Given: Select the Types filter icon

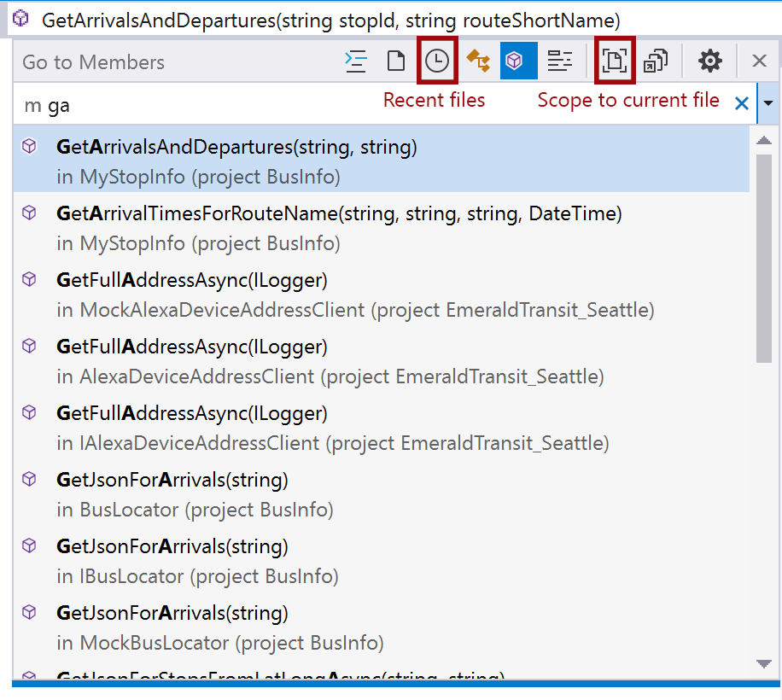Looking at the screenshot, I should click(478, 61).
